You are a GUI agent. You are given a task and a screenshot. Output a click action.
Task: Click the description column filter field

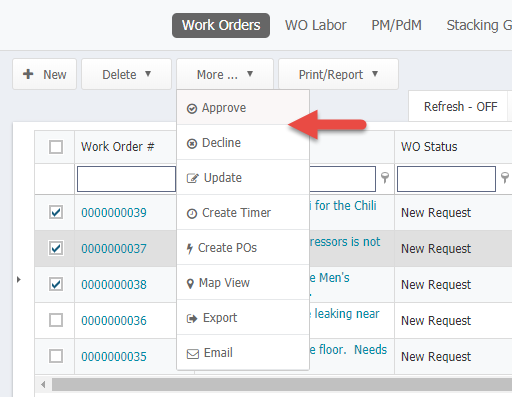click(x=342, y=179)
